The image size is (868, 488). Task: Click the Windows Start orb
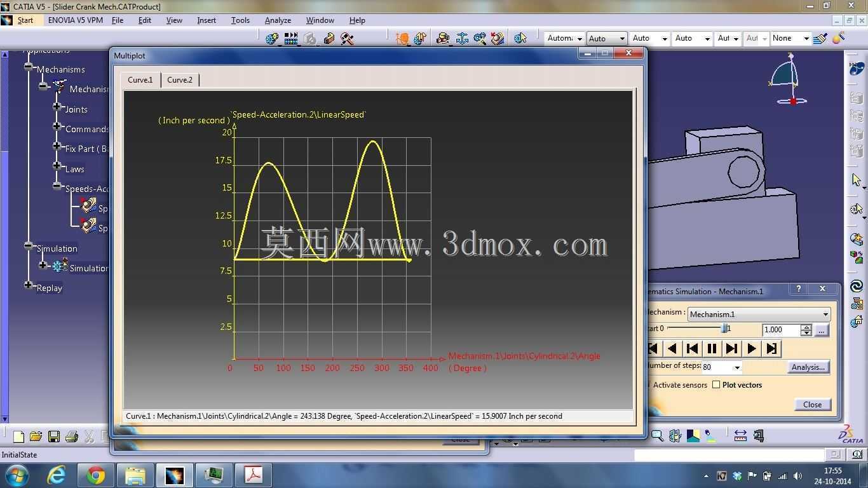click(16, 475)
